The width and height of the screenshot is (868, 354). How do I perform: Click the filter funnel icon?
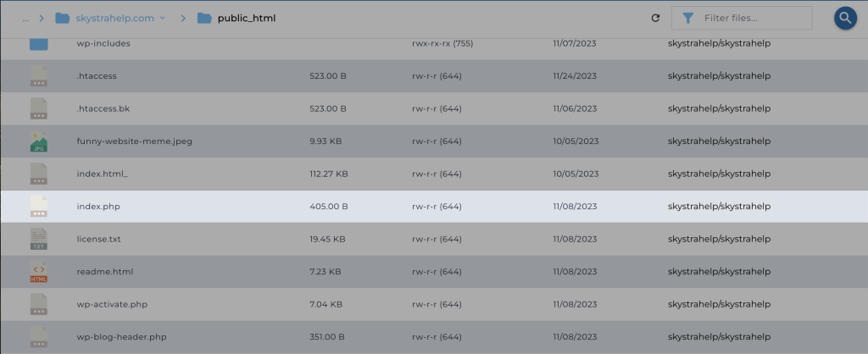[687, 18]
